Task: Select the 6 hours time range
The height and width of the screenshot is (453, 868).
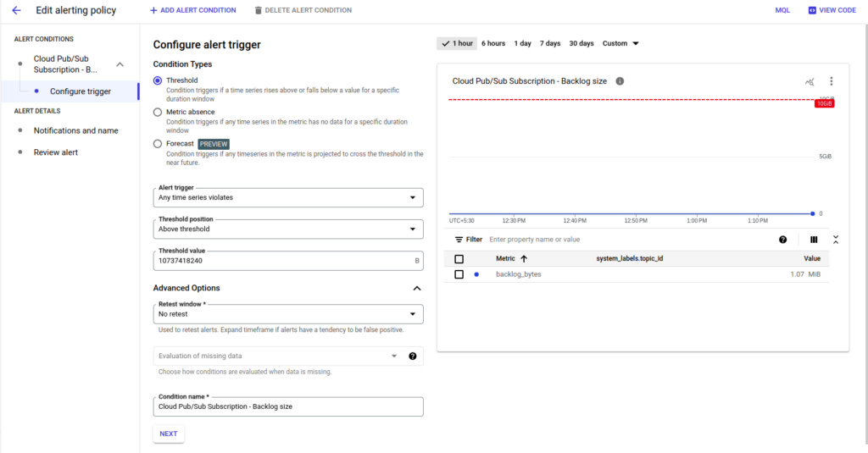Action: (x=493, y=44)
